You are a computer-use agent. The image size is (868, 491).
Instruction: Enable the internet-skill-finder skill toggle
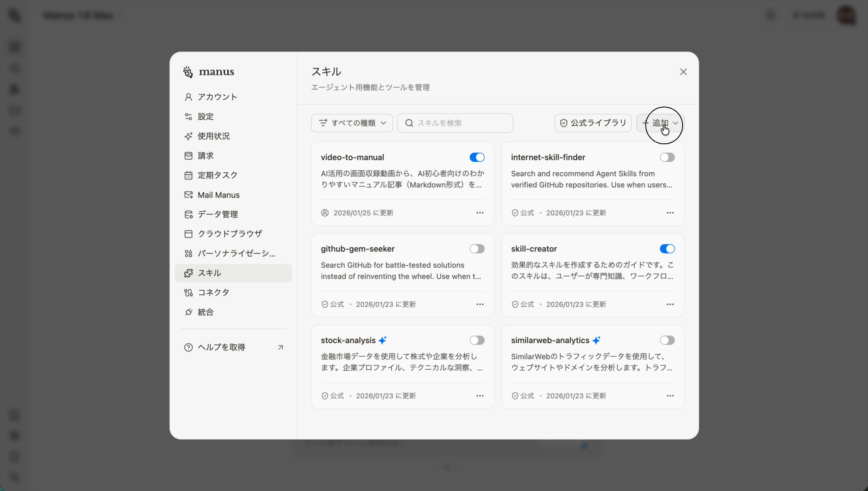coord(667,157)
